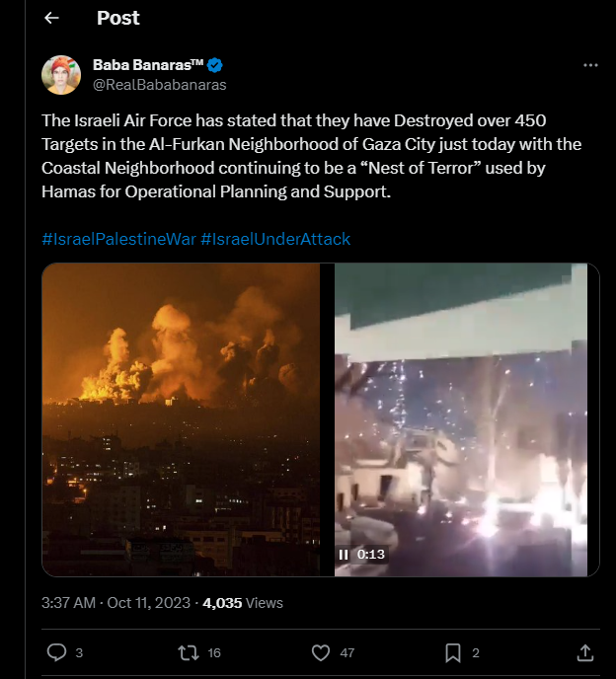Viewport: 616px width, 679px height.
Task: Click the reply speech bubble icon
Action: pyautogui.click(x=57, y=652)
